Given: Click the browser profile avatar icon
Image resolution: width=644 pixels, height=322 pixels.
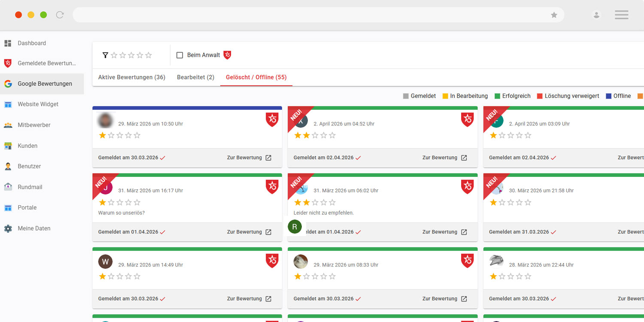Looking at the screenshot, I should 596,15.
